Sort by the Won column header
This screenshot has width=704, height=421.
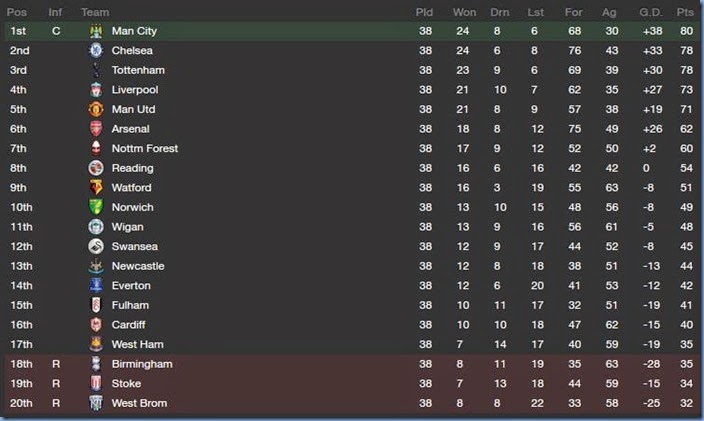464,12
